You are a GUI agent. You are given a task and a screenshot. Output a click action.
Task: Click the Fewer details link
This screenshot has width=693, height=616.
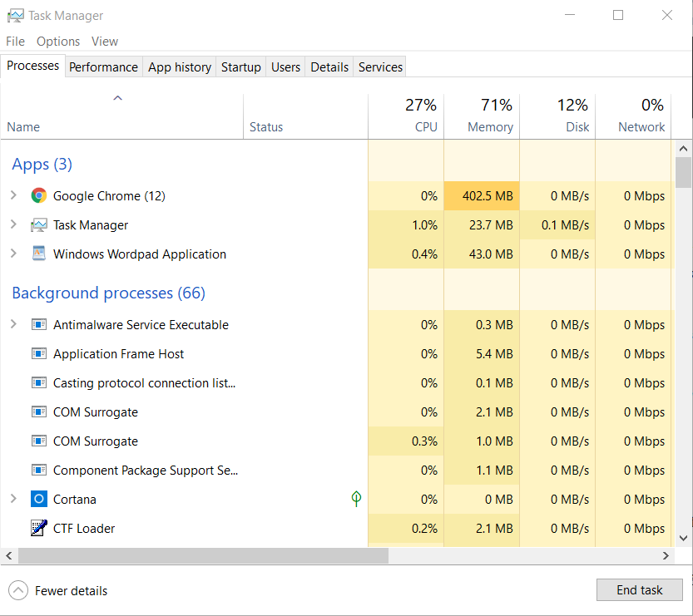click(72, 591)
